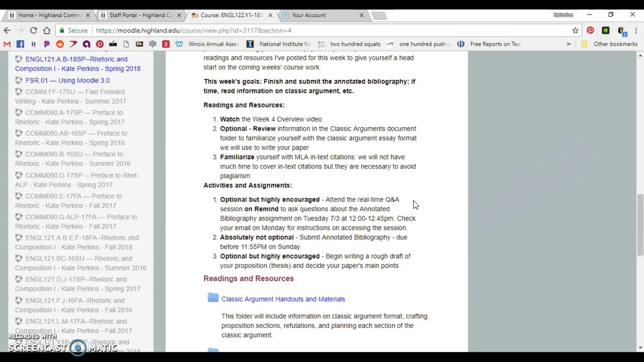
Task: Open COMM.FF-17SU Fast Forward Writing course
Action: 70,97
